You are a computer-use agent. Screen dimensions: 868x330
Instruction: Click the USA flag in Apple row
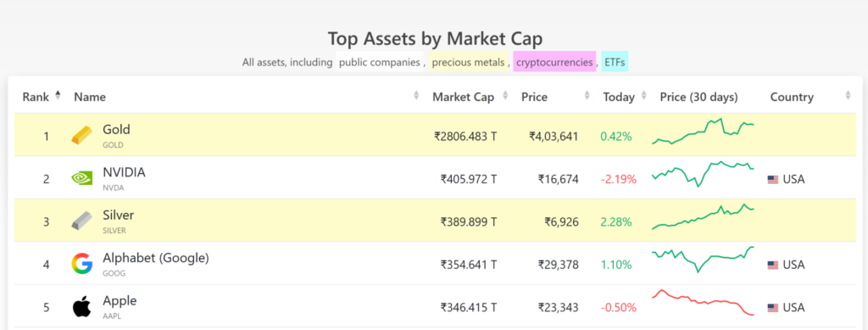point(773,308)
